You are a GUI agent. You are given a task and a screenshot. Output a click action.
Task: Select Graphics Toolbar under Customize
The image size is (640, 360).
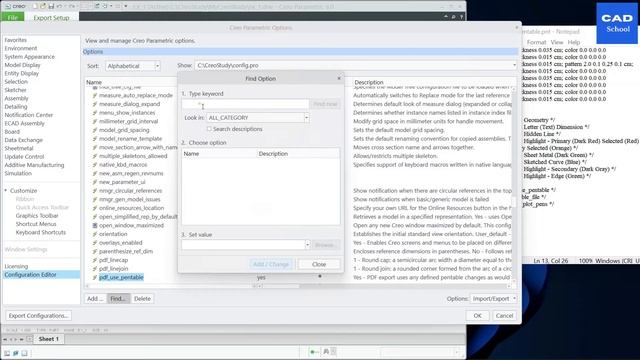37,216
